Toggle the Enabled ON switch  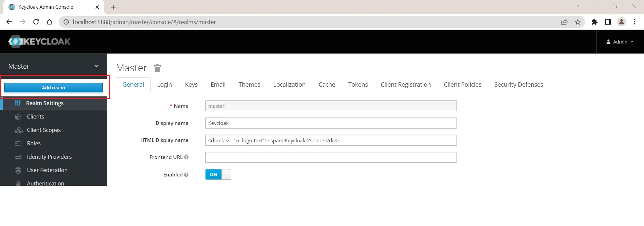218,174
